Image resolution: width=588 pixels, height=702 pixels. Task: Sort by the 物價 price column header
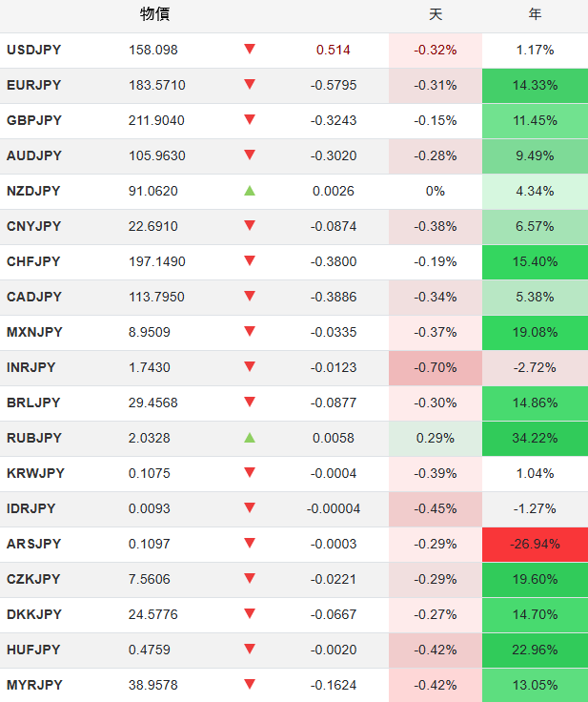click(154, 14)
